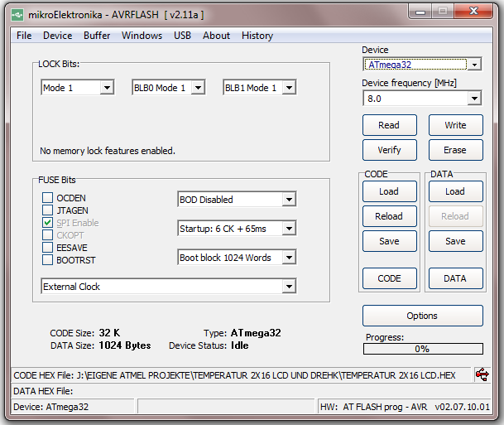The width and height of the screenshot is (504, 425).
Task: Click Reload in the CODE group
Action: point(390,216)
